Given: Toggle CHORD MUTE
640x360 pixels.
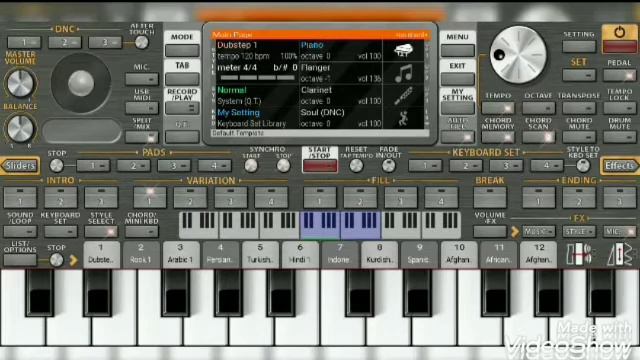Looking at the screenshot, I should tap(579, 137).
